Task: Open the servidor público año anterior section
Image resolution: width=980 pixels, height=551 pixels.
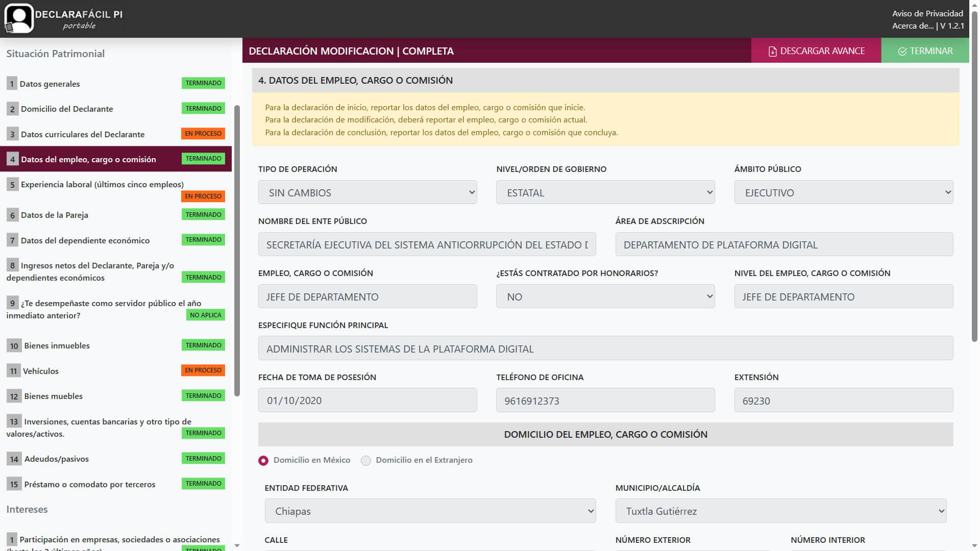Action: (116, 309)
